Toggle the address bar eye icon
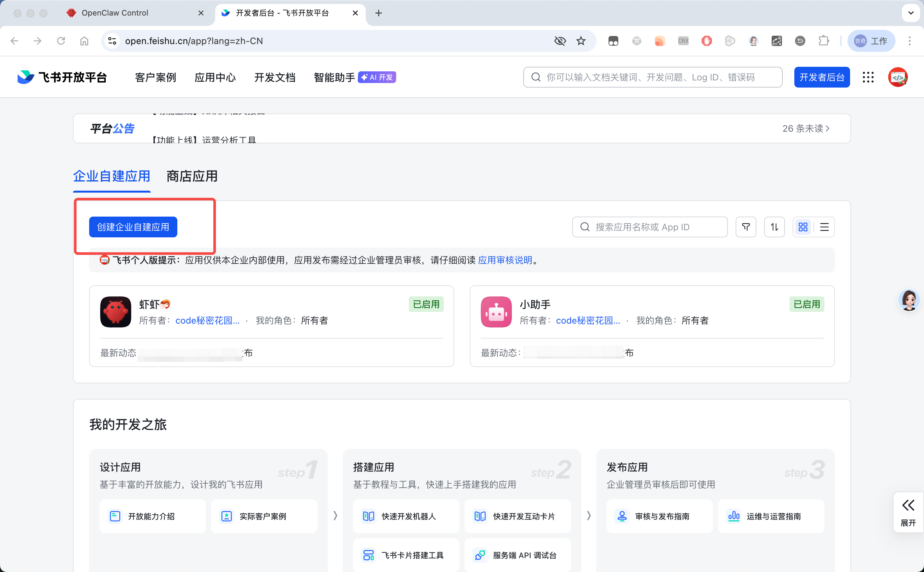This screenshot has height=572, width=924. pyautogui.click(x=560, y=41)
